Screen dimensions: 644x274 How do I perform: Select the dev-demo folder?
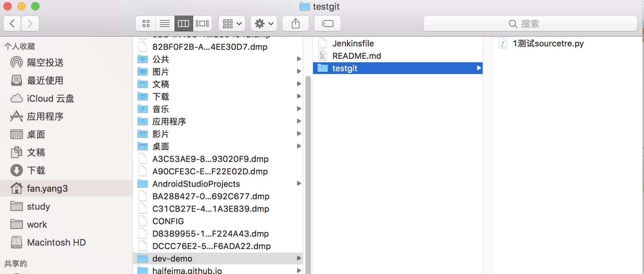pos(218,258)
